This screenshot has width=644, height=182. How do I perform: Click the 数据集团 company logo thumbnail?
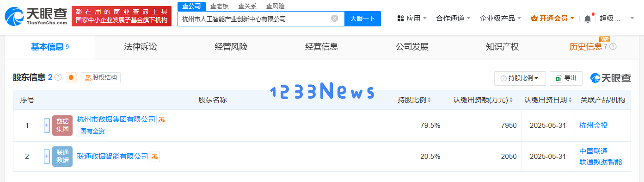(x=62, y=126)
